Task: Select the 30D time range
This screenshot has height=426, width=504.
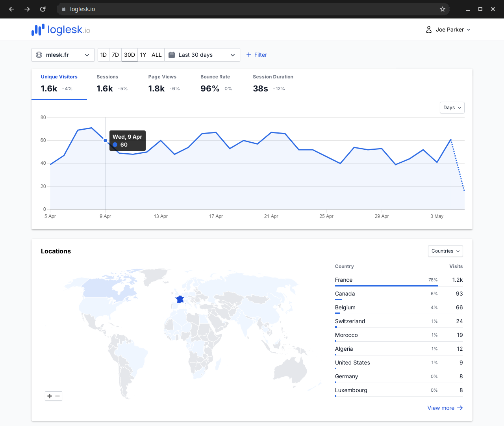Action: pos(130,55)
